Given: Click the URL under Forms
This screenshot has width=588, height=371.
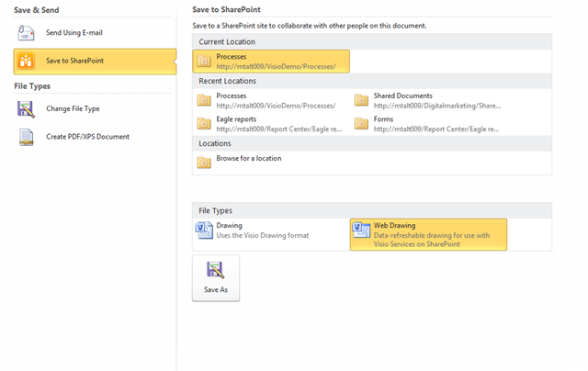Looking at the screenshot, I should (x=436, y=129).
